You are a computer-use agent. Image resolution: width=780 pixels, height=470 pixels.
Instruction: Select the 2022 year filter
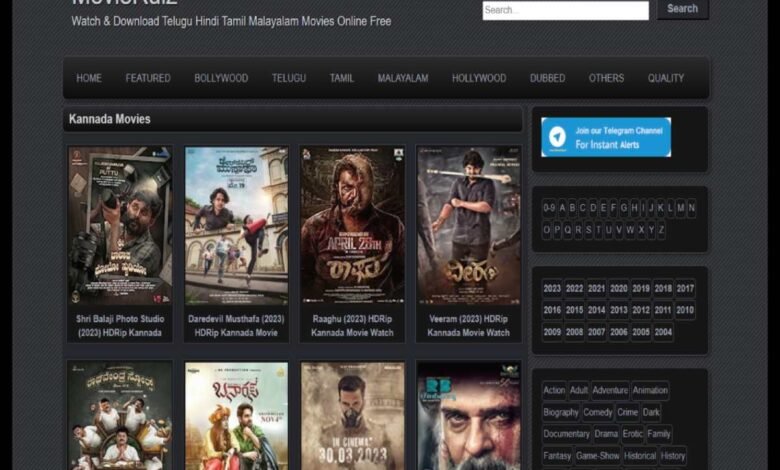tap(574, 288)
